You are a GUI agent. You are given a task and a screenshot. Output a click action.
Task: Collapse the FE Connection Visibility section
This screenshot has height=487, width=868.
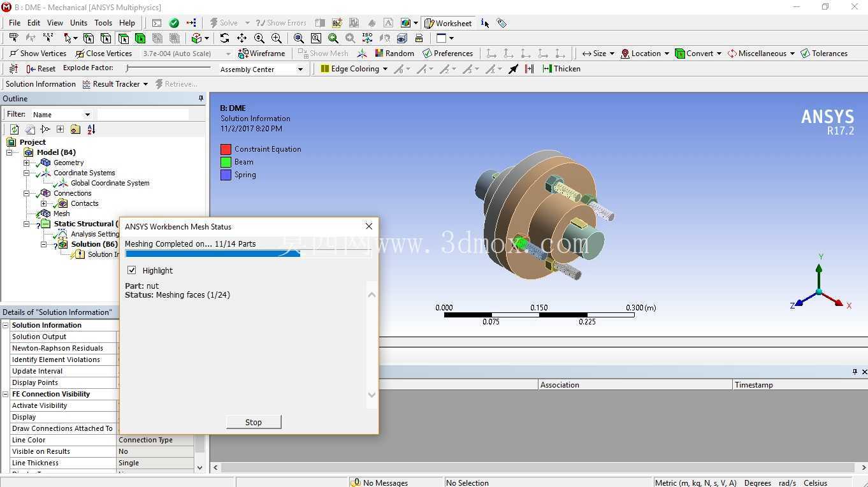6,394
